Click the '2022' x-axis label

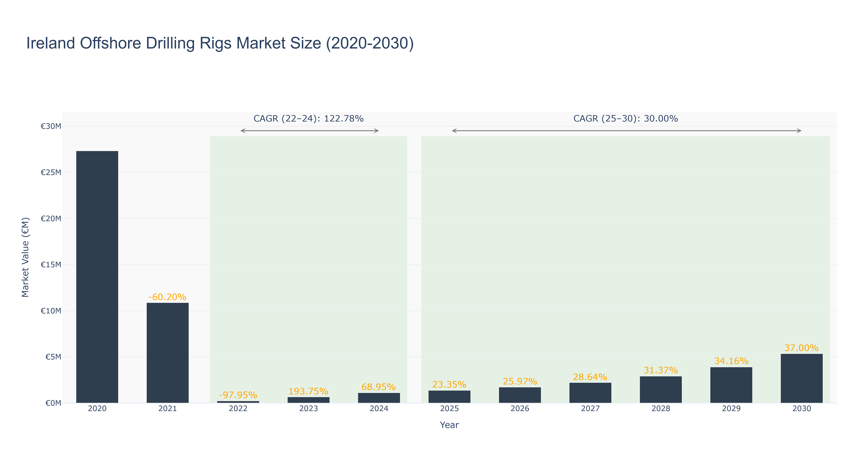point(238,409)
